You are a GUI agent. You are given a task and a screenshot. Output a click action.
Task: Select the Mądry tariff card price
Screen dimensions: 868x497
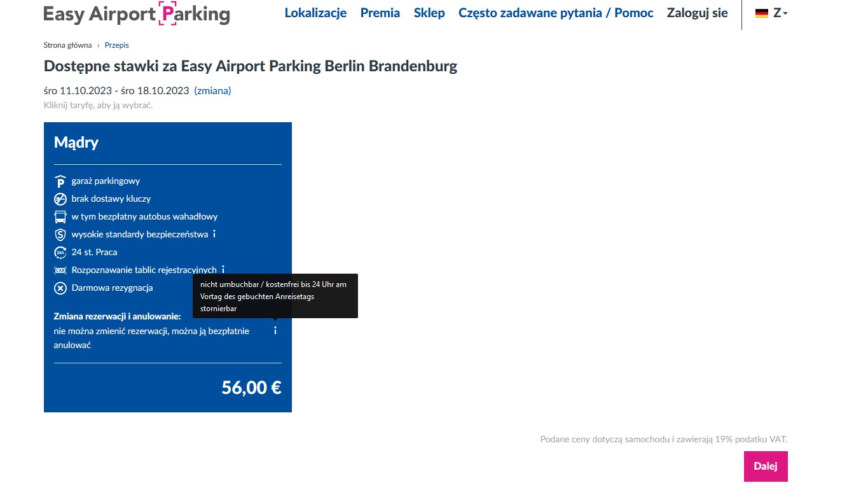(251, 387)
